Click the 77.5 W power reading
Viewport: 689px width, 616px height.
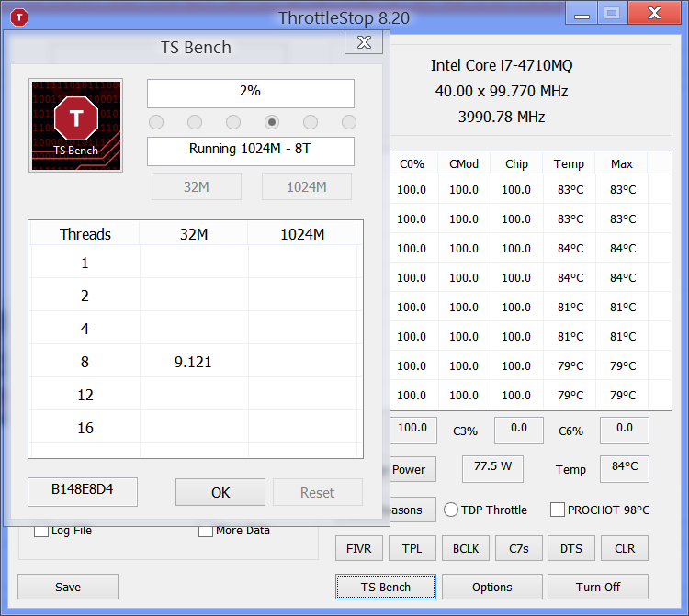pos(492,468)
